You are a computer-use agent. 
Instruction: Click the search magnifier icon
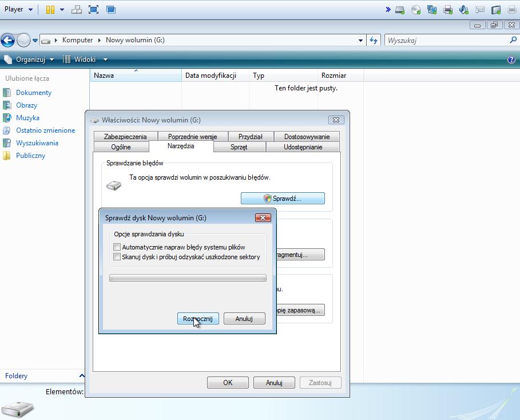513,40
